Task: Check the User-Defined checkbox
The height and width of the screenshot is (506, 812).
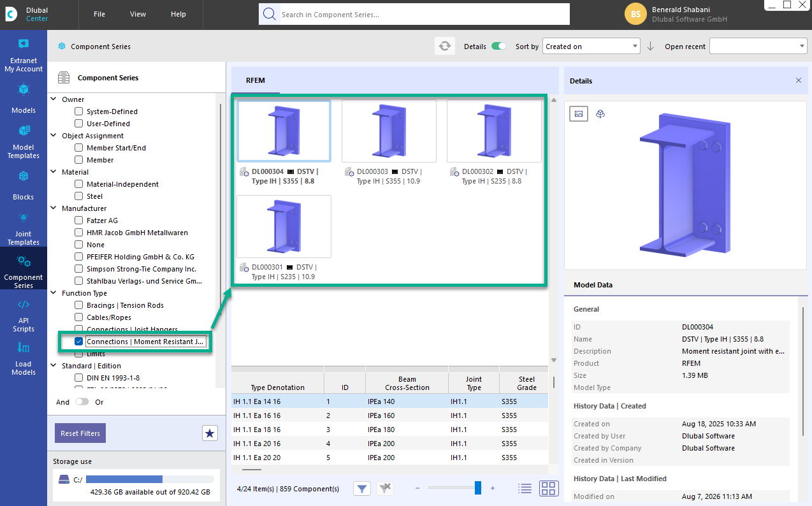Action: (x=79, y=124)
